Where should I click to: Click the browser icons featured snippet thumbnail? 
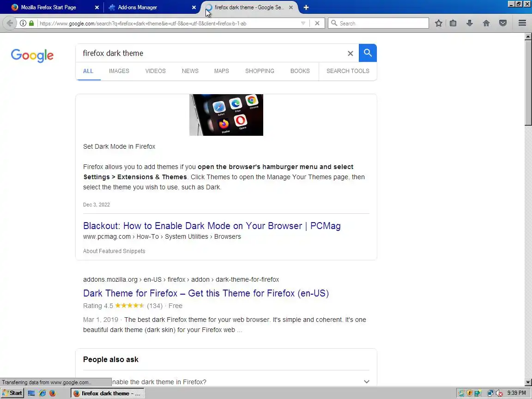(226, 115)
